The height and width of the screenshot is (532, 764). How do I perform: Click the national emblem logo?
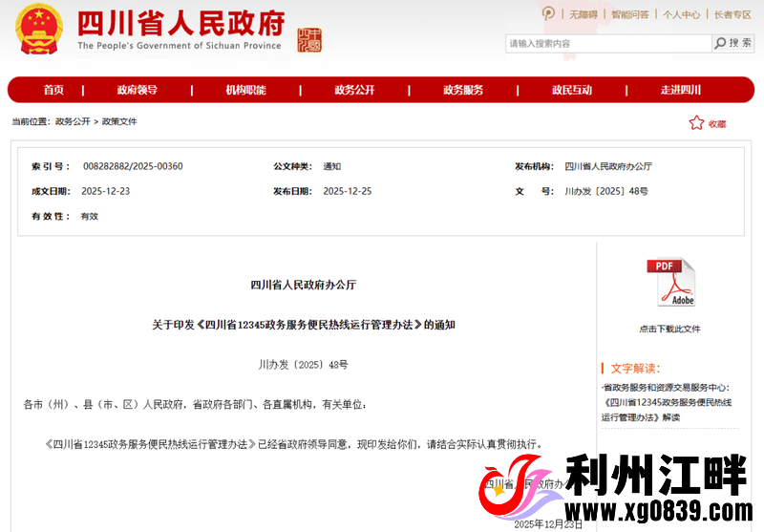click(39, 29)
